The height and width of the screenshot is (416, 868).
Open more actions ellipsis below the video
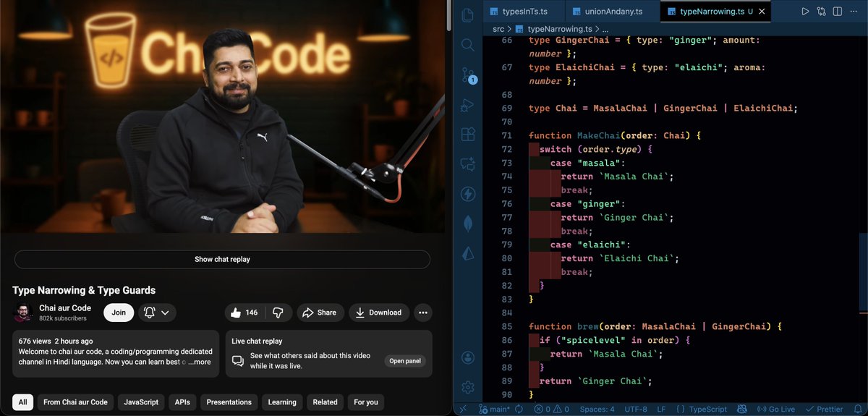click(x=423, y=313)
